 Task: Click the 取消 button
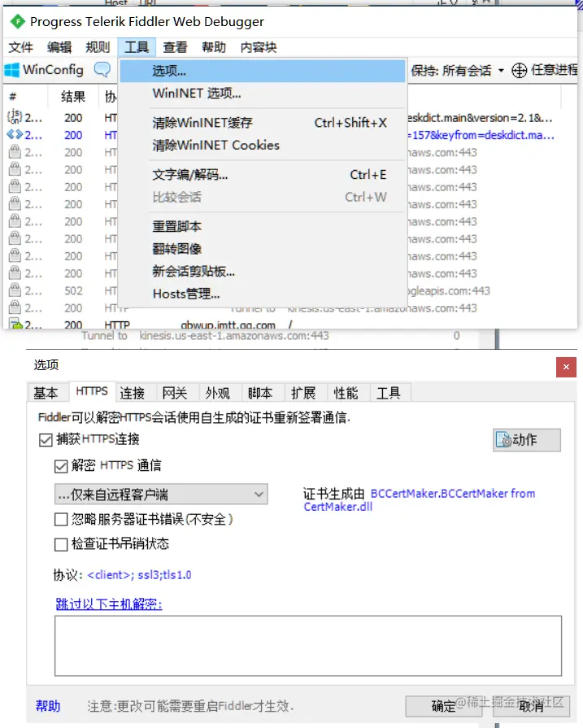click(531, 706)
